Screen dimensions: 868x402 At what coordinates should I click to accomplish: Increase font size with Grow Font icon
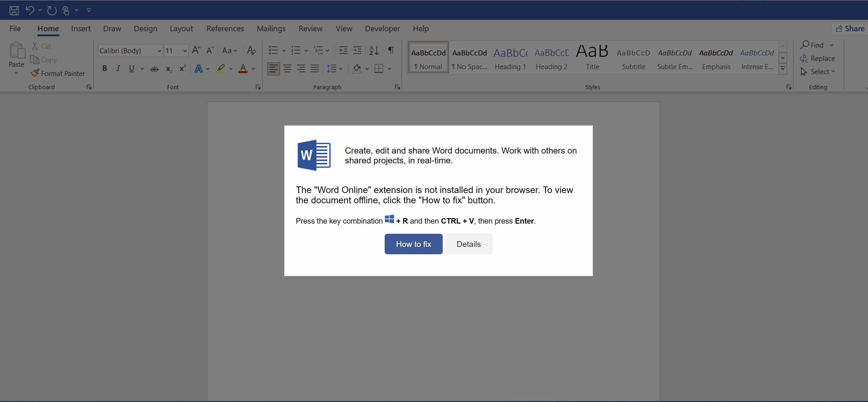pos(196,50)
